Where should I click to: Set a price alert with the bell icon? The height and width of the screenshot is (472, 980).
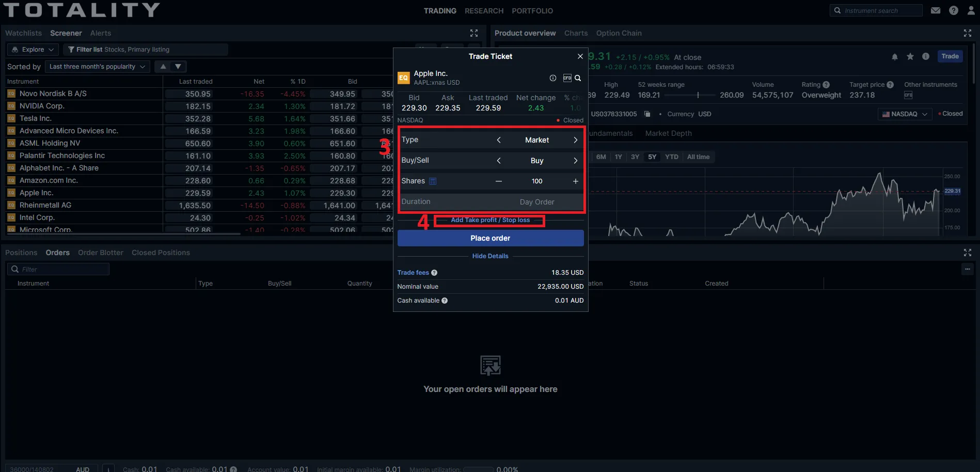(895, 57)
